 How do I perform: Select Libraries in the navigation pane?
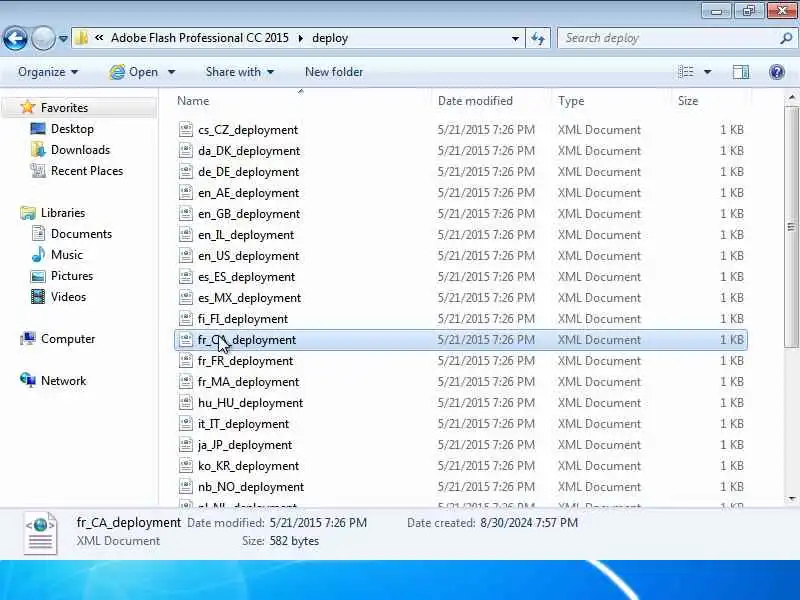[63, 212]
